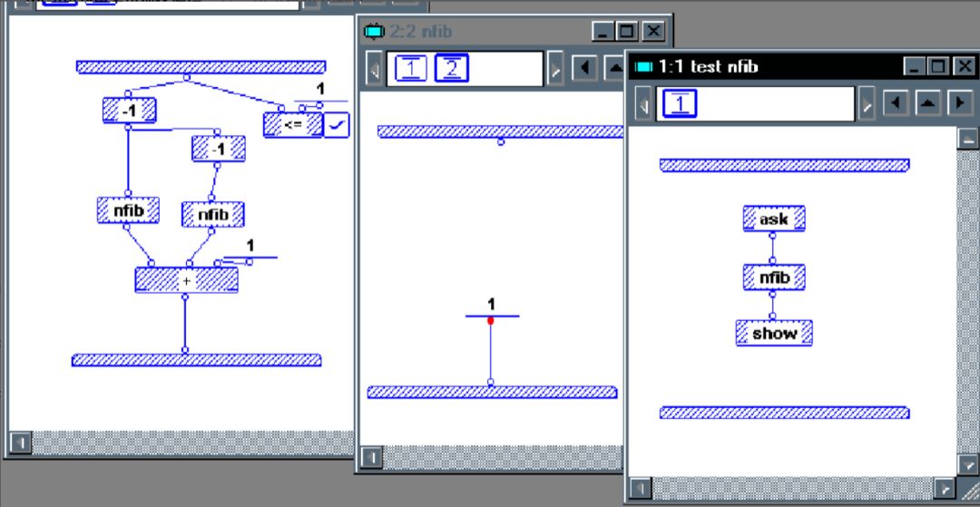Maximize the 2:2 nfib window

626,31
